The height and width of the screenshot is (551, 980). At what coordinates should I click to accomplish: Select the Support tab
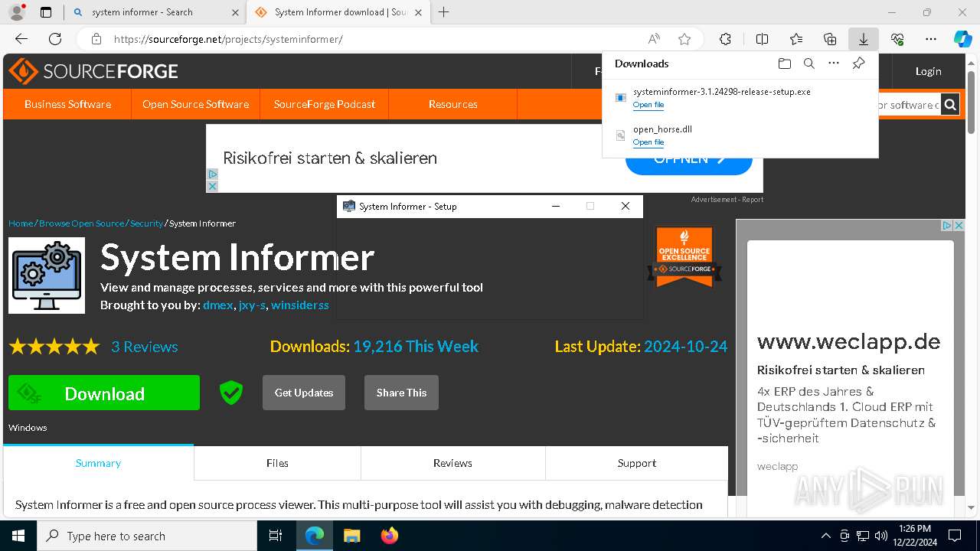[637, 463]
